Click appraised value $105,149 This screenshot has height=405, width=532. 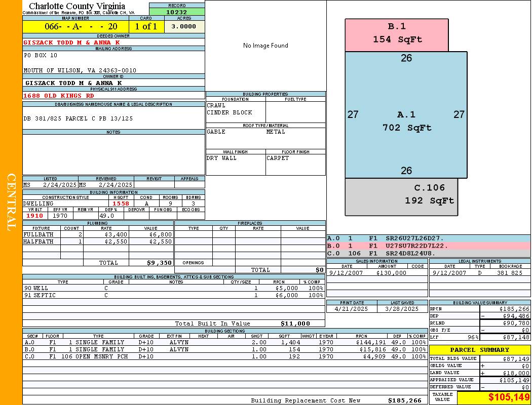point(514,380)
